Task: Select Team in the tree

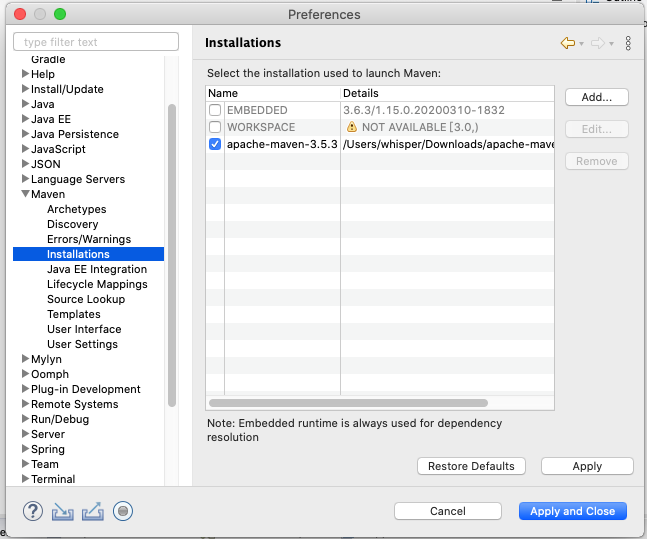Action: click(x=45, y=464)
